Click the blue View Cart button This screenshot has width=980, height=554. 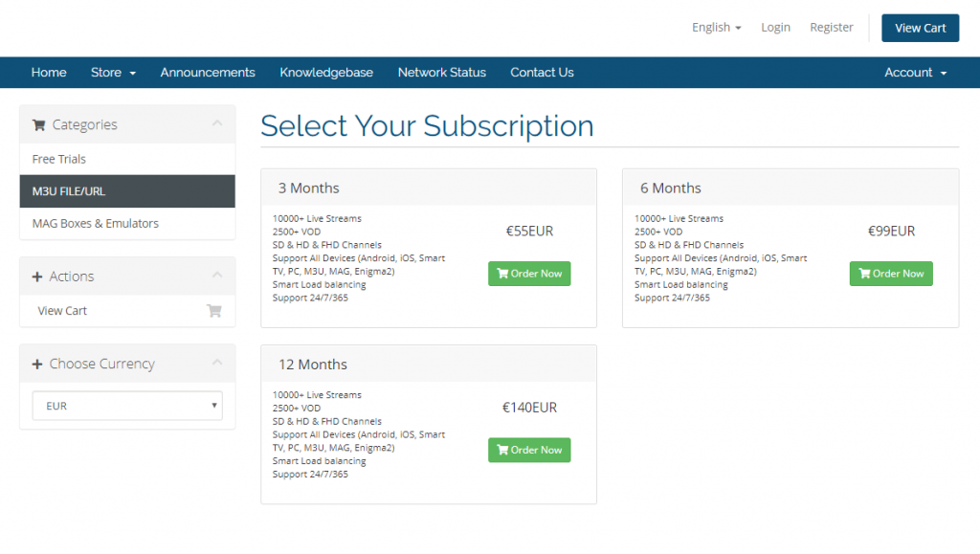[920, 28]
